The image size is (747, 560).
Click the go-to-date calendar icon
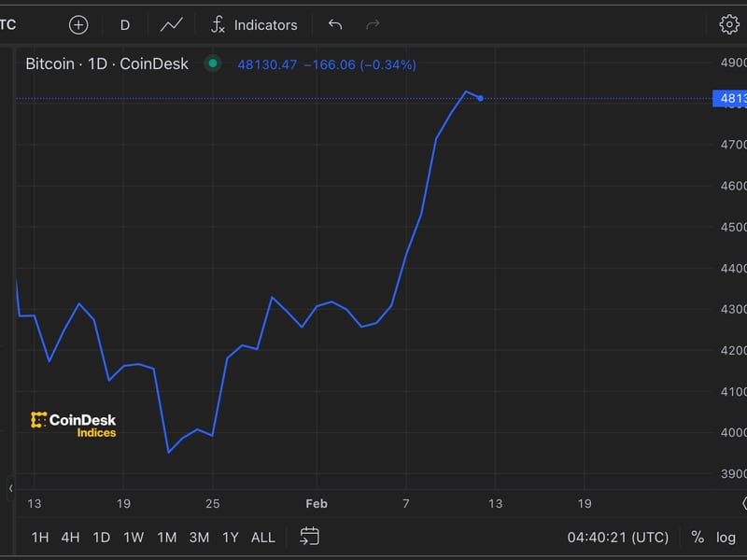pyautogui.click(x=307, y=537)
